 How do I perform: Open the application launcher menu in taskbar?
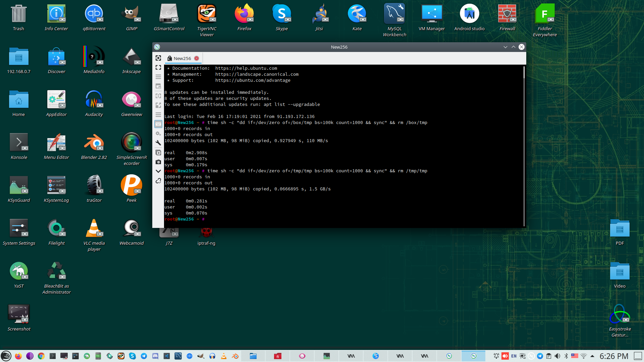point(6,356)
